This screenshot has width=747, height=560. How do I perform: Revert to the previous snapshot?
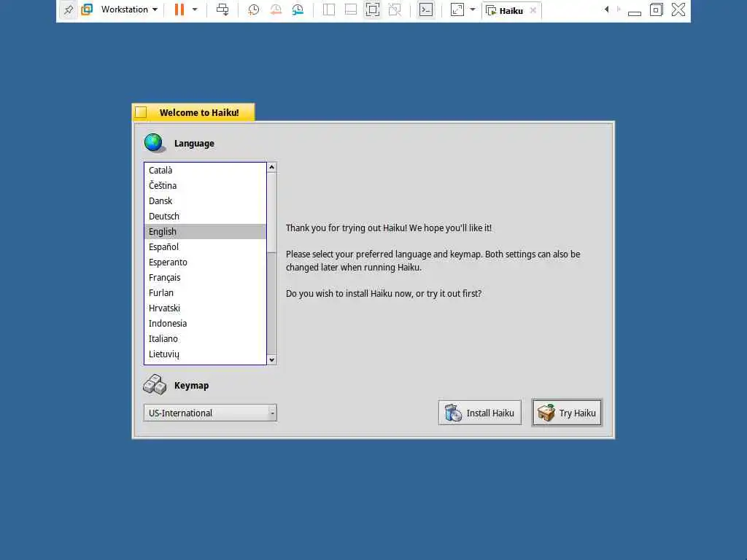point(276,9)
